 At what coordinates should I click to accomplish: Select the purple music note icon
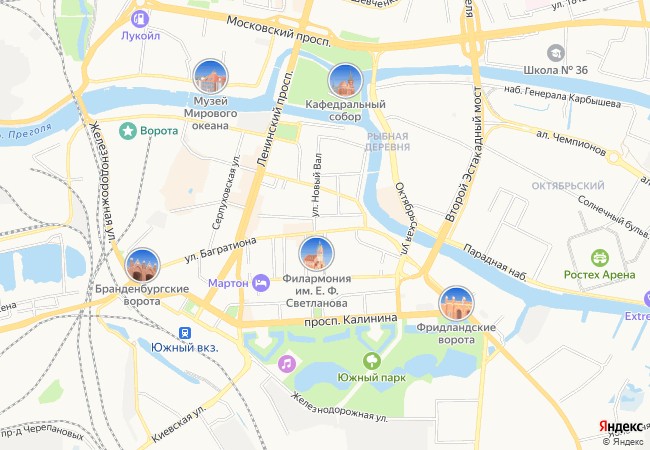pos(287,364)
